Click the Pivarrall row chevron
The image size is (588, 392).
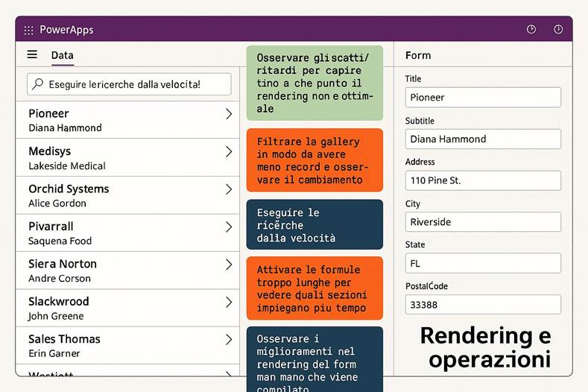pos(229,227)
